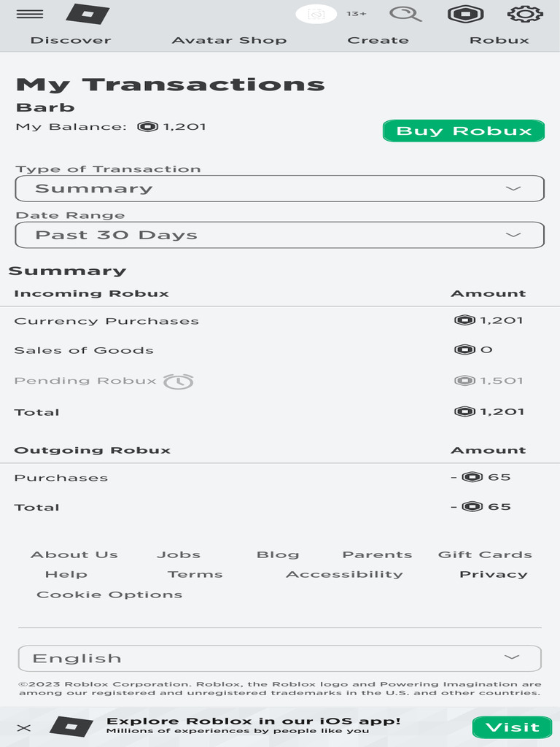
Task: Open the English language selector
Action: coord(280,658)
